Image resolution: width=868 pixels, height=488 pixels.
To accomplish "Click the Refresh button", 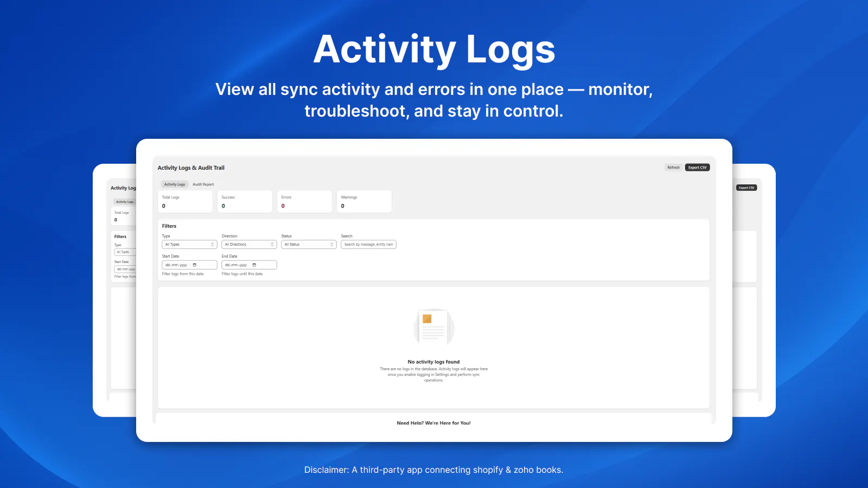I will point(673,168).
